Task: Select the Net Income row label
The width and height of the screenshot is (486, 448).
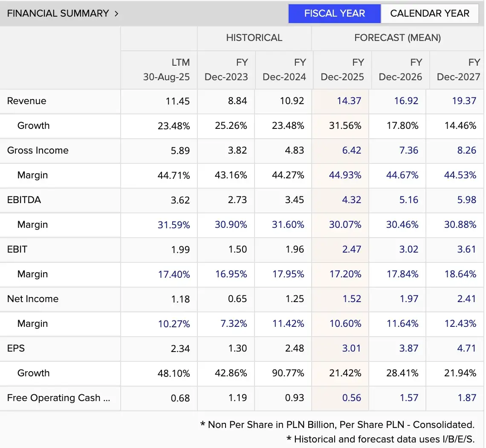Action: pos(33,299)
